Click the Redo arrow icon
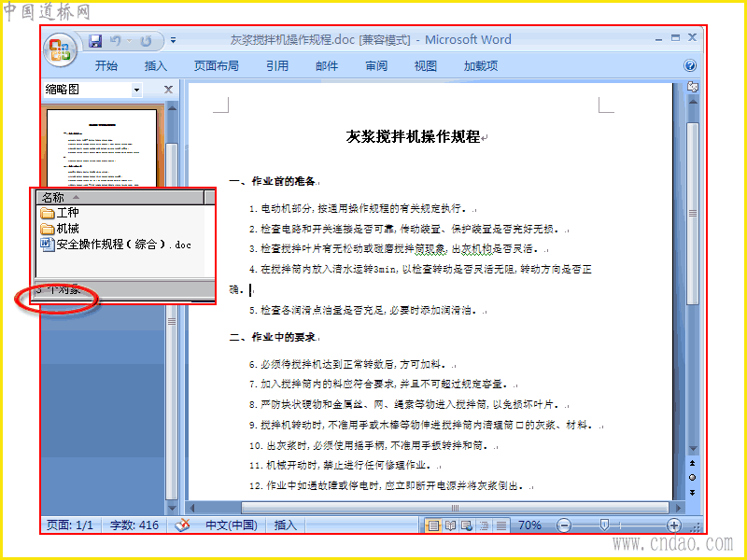The height and width of the screenshot is (560, 747). click(x=146, y=41)
